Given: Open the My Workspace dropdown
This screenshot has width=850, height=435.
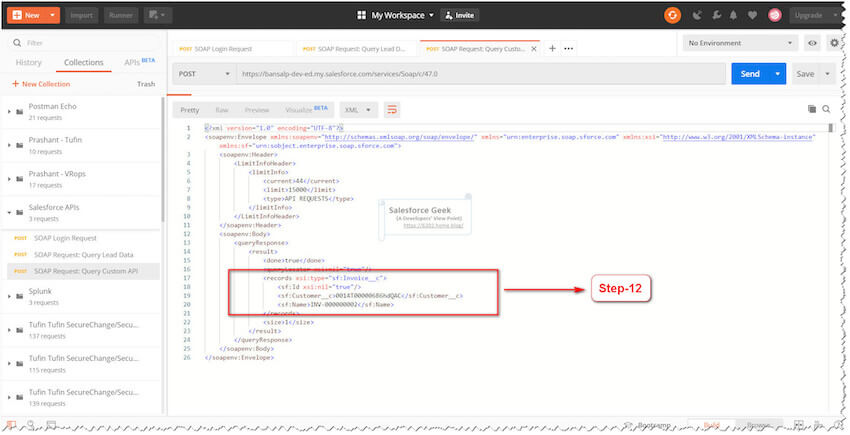Looking at the screenshot, I should click(403, 15).
